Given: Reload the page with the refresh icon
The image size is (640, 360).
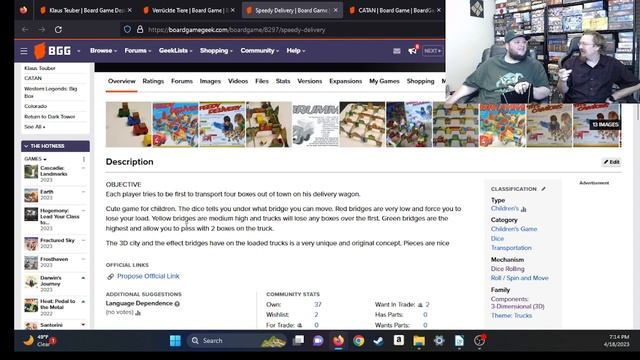Looking at the screenshot, I should click(58, 29).
